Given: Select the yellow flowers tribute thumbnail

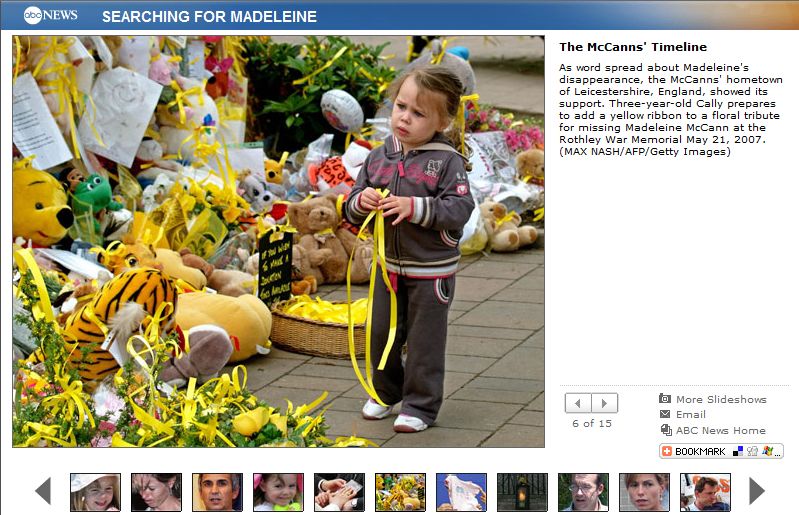Looking at the screenshot, I should point(400,492).
